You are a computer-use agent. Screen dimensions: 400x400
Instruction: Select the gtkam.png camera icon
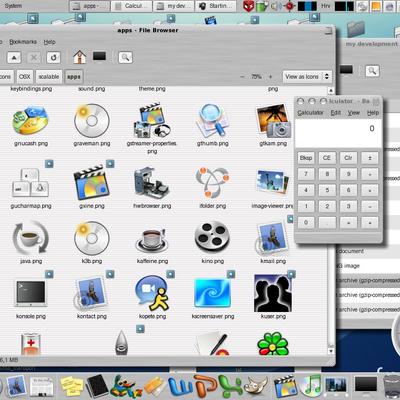tap(273, 121)
